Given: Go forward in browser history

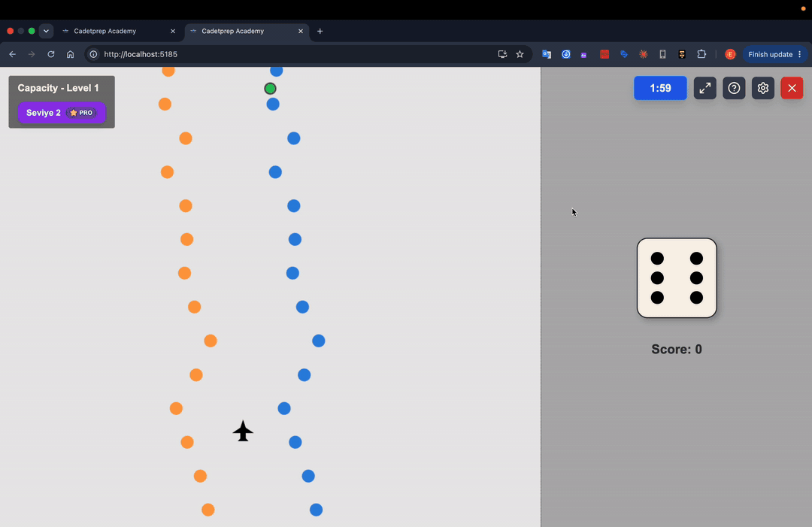Looking at the screenshot, I should (32, 54).
